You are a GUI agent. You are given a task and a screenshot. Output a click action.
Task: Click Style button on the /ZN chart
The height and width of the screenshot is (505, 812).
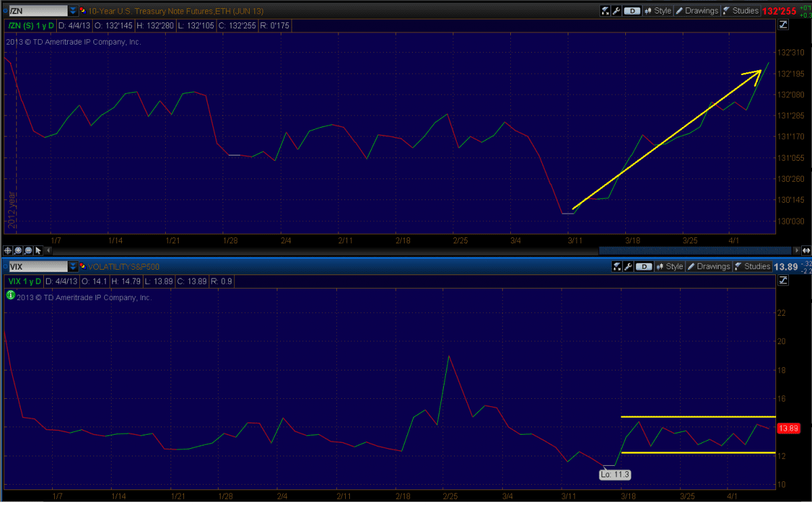(x=657, y=11)
